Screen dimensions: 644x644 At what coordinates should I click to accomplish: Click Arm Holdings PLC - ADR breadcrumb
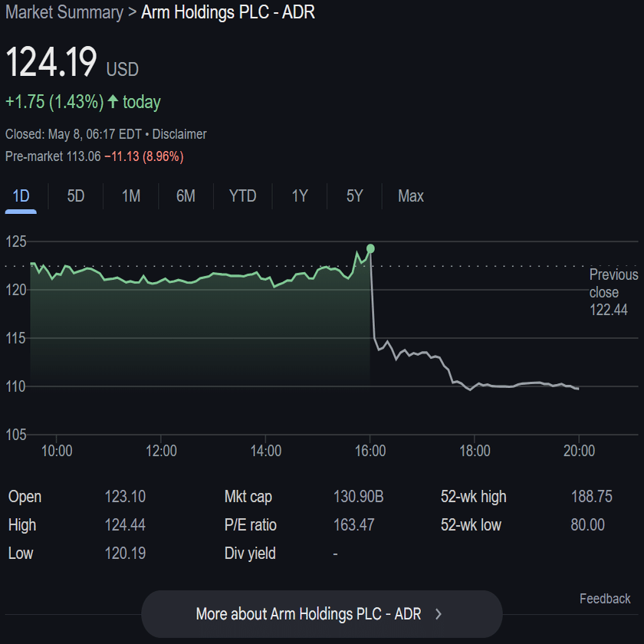(228, 13)
